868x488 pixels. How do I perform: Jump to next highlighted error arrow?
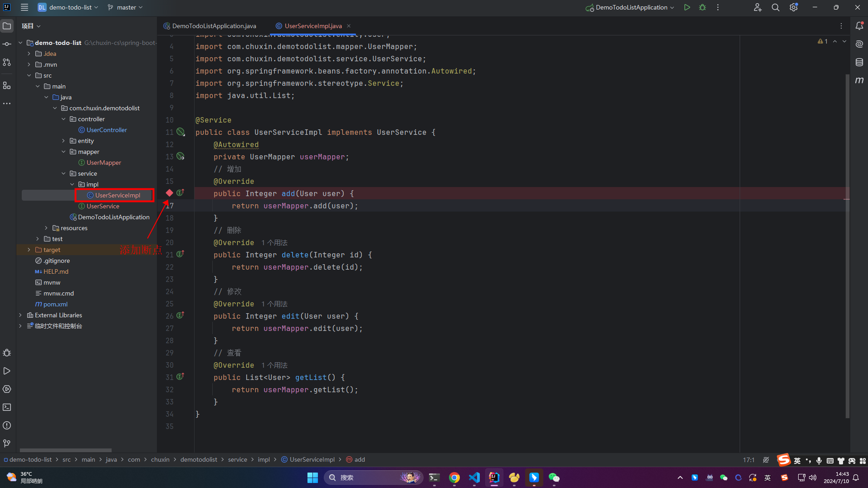tap(844, 41)
